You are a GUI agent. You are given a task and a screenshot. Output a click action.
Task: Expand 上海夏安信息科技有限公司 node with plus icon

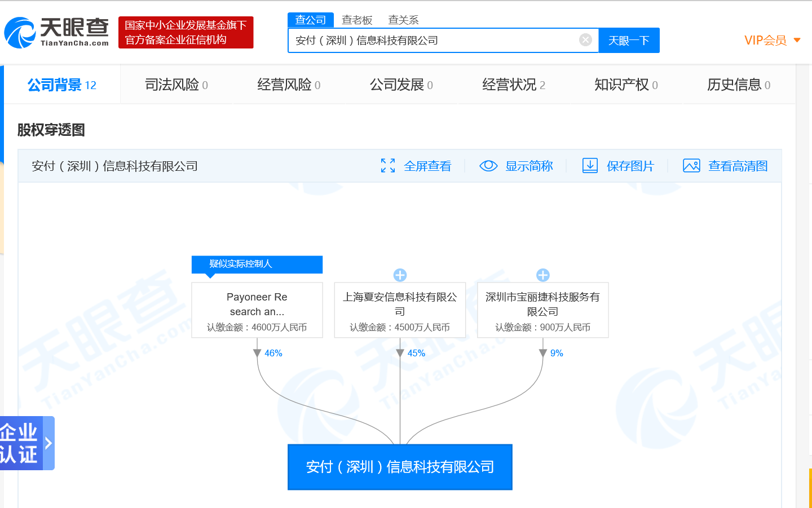coord(400,275)
